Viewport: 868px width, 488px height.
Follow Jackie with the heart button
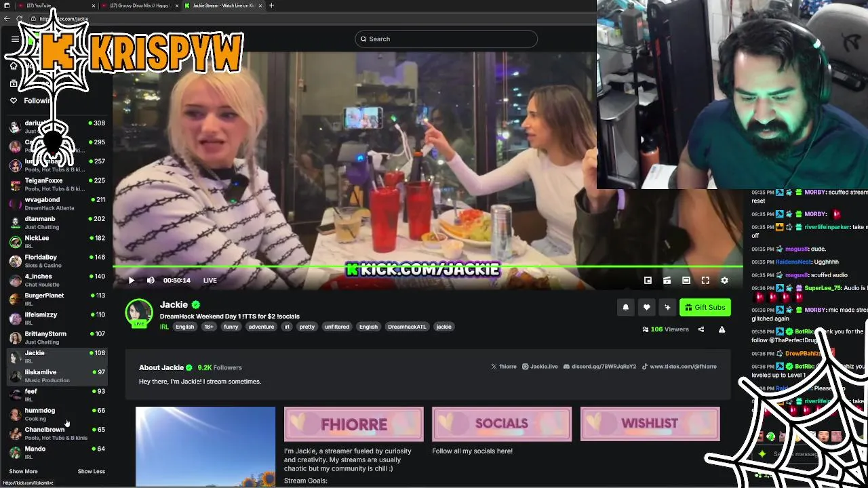point(647,308)
